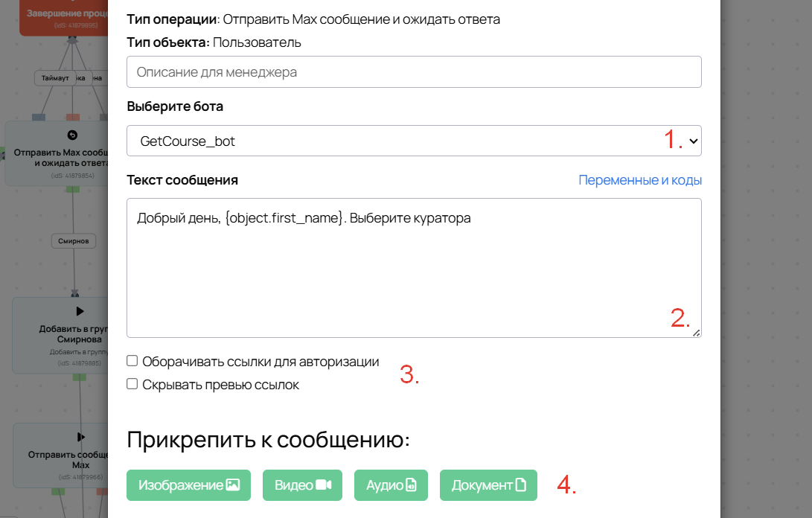812x518 pixels.
Task: Open the Переменные и коды link
Action: [x=641, y=180]
